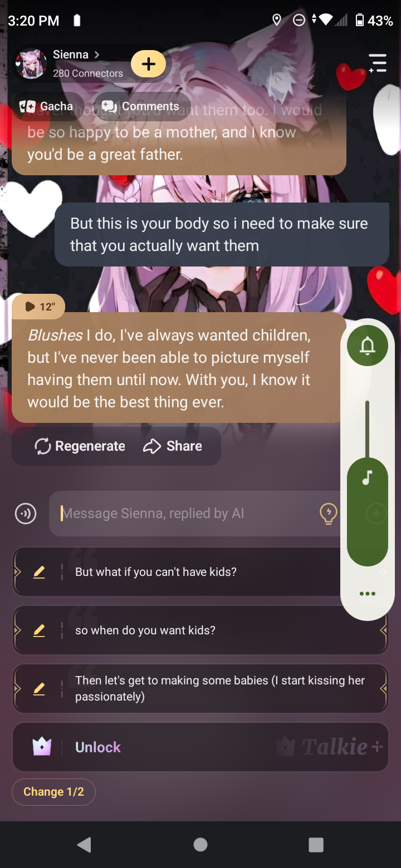The height and width of the screenshot is (868, 401).
Task: Open Gacha cards feature
Action: tap(47, 106)
